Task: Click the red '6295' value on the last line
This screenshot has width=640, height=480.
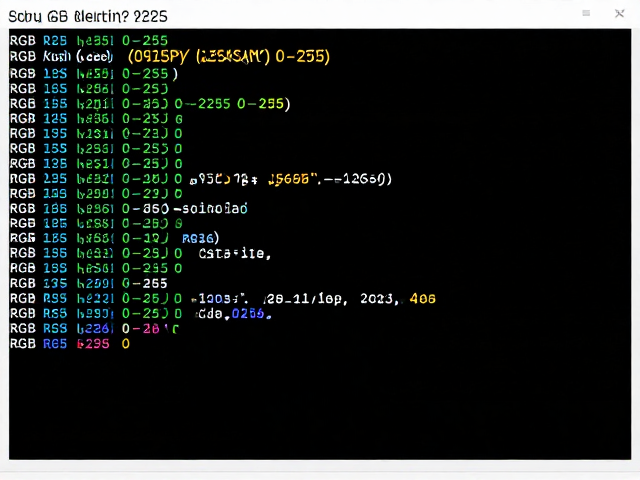Action: [x=93, y=344]
